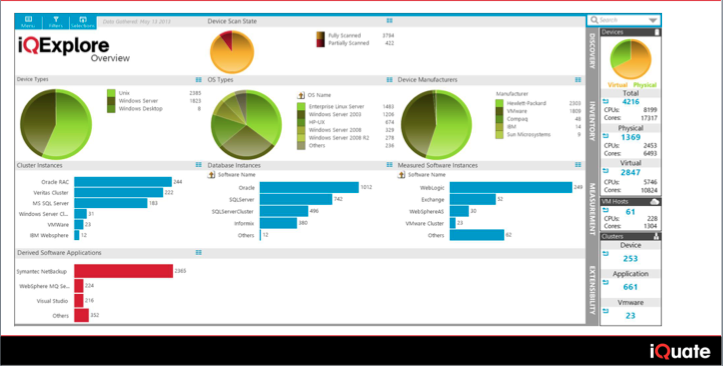Click the cloud icon on VM Hosts header

click(x=654, y=201)
